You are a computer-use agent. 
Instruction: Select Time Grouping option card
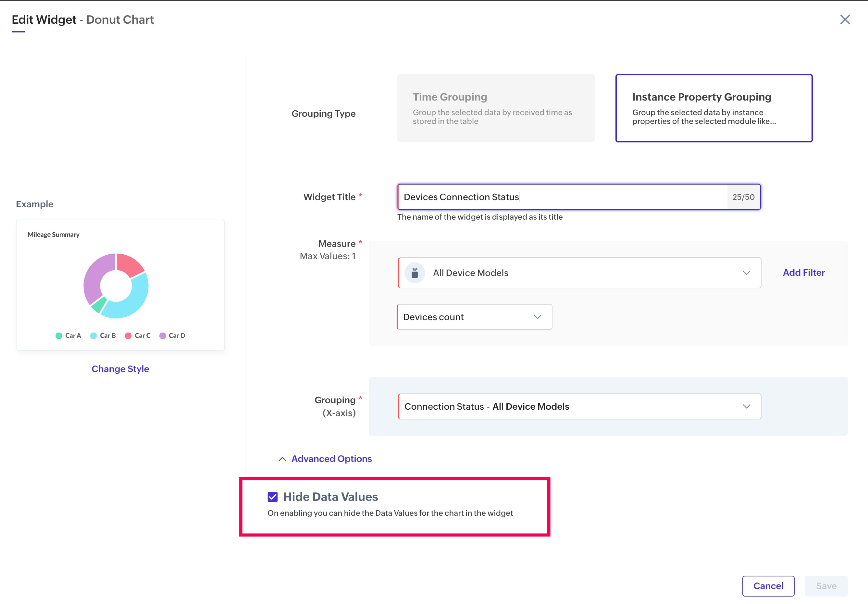(495, 108)
